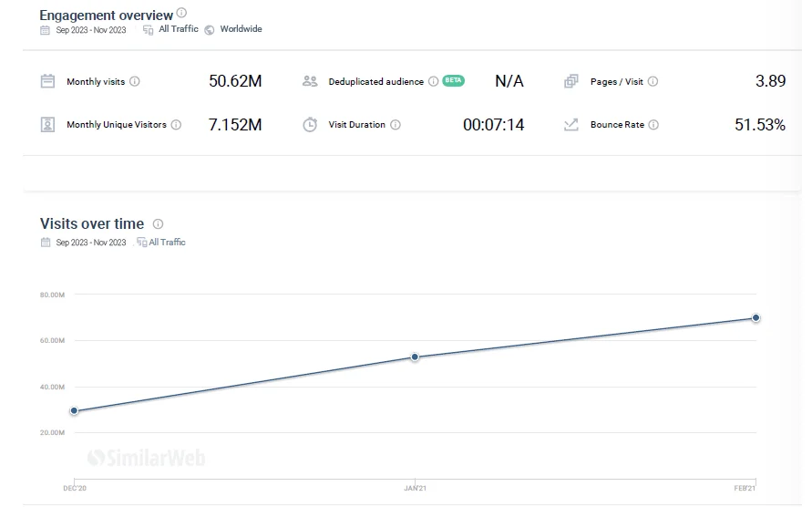This screenshot has width=812, height=507.
Task: Click the JAN'21 x-axis label
Action: 416,488
